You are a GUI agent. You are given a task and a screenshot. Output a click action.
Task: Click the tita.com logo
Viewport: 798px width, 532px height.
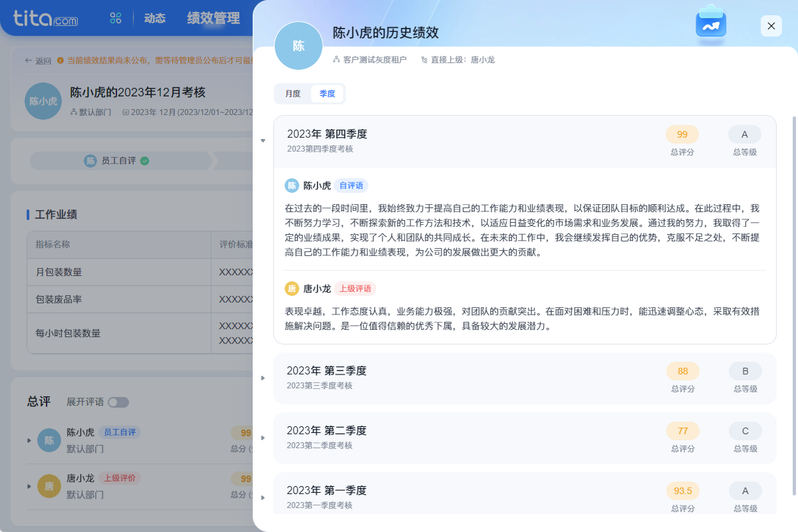coord(45,18)
